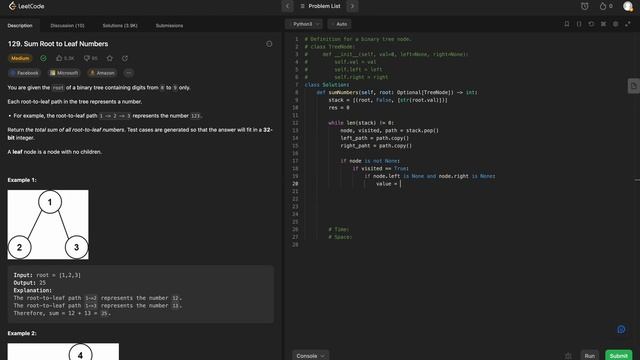Click the debug icon next to Run

pos(568,356)
